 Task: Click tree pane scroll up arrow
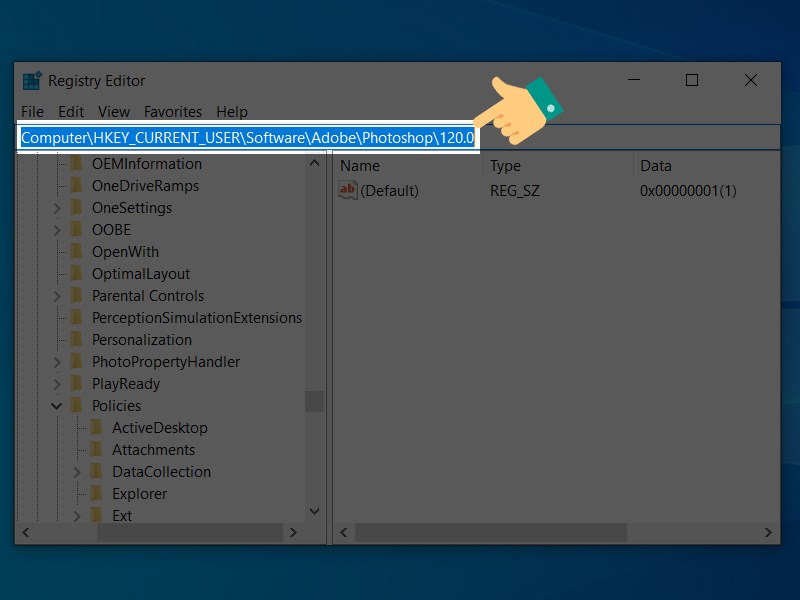pyautogui.click(x=314, y=163)
